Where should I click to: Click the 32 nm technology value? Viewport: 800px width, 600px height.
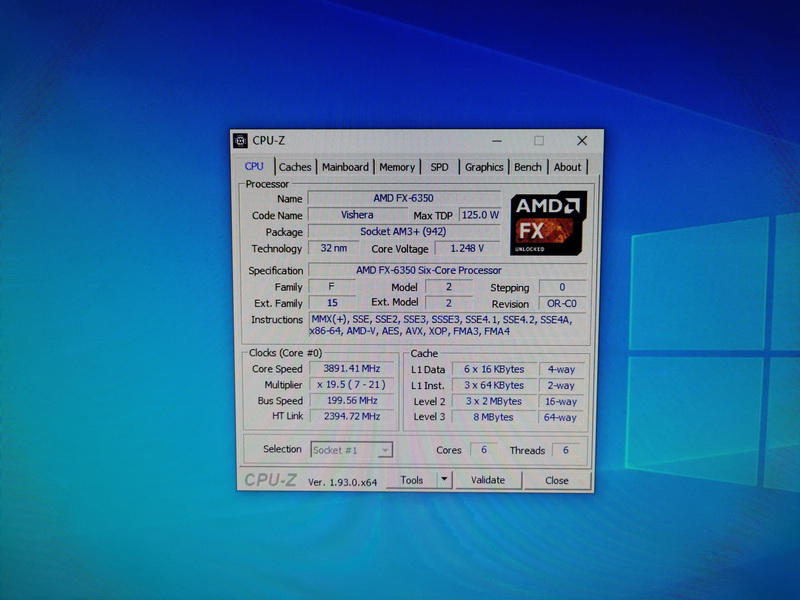click(333, 248)
